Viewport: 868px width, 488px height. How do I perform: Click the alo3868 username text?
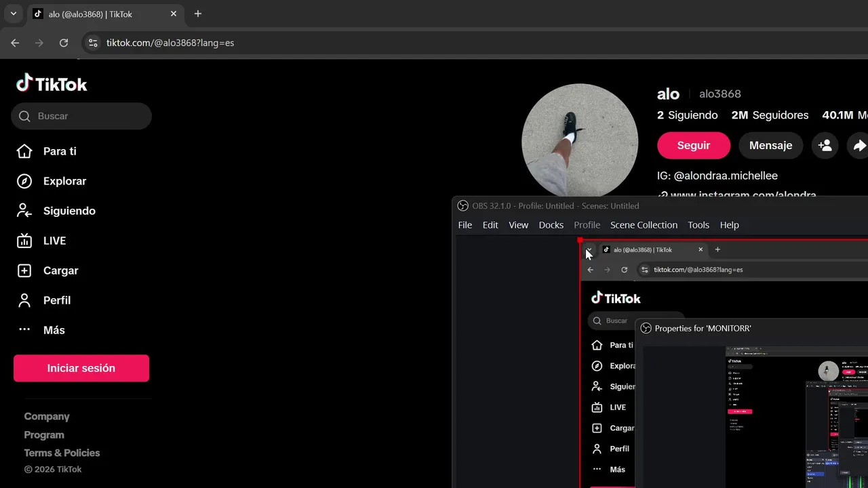(x=720, y=94)
